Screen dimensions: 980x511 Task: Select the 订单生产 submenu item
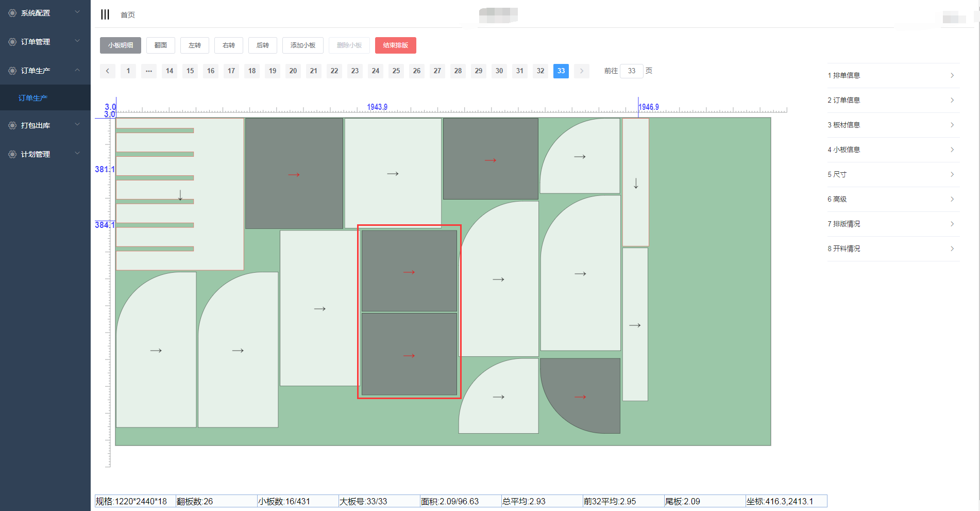click(33, 98)
